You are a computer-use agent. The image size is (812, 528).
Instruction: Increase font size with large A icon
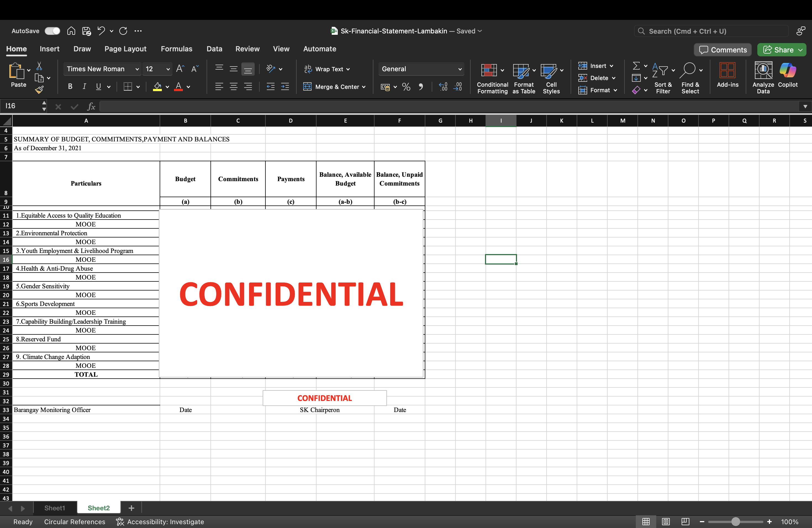(x=180, y=69)
